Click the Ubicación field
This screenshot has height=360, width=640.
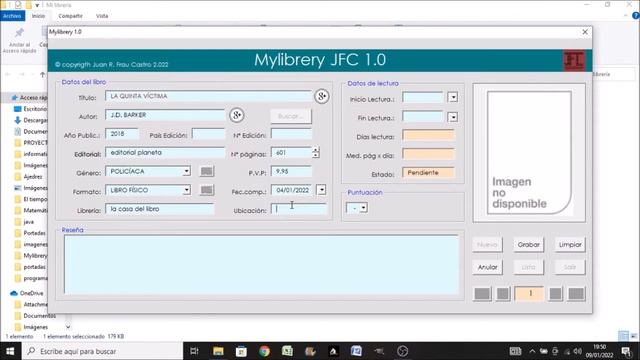point(299,209)
